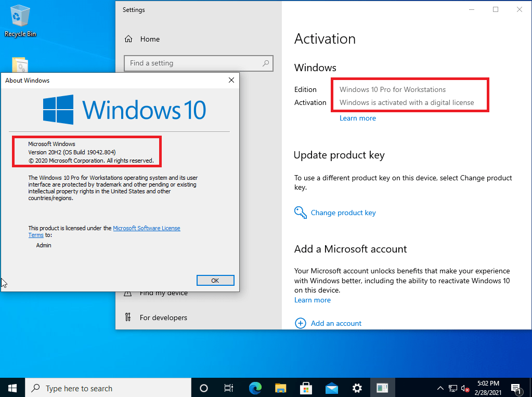Open Task View on the taskbar
The image size is (532, 397).
pyautogui.click(x=229, y=388)
